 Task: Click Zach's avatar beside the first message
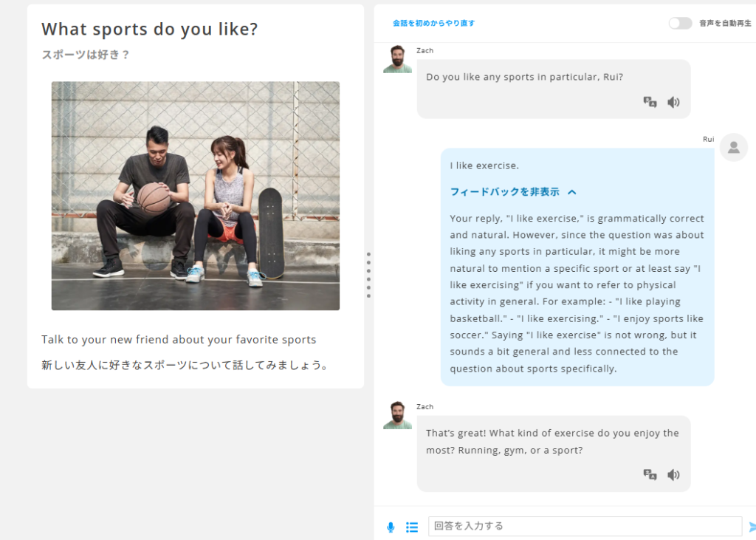[x=397, y=59]
